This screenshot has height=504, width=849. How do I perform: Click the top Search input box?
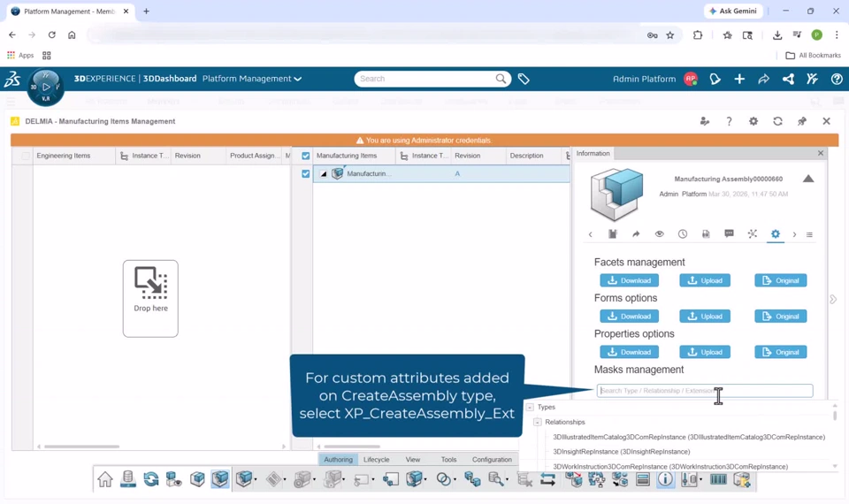[426, 79]
